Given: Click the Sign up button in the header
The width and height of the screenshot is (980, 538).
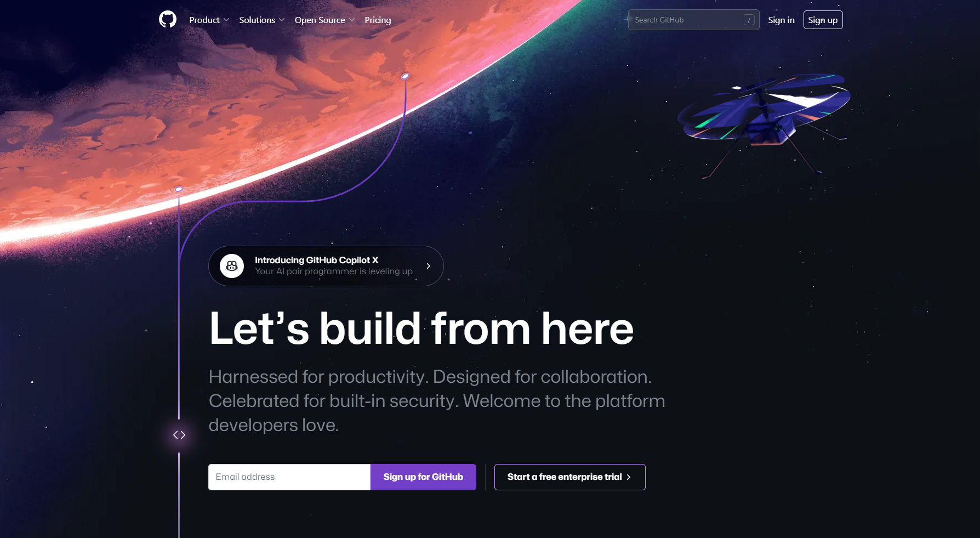Looking at the screenshot, I should pos(823,20).
